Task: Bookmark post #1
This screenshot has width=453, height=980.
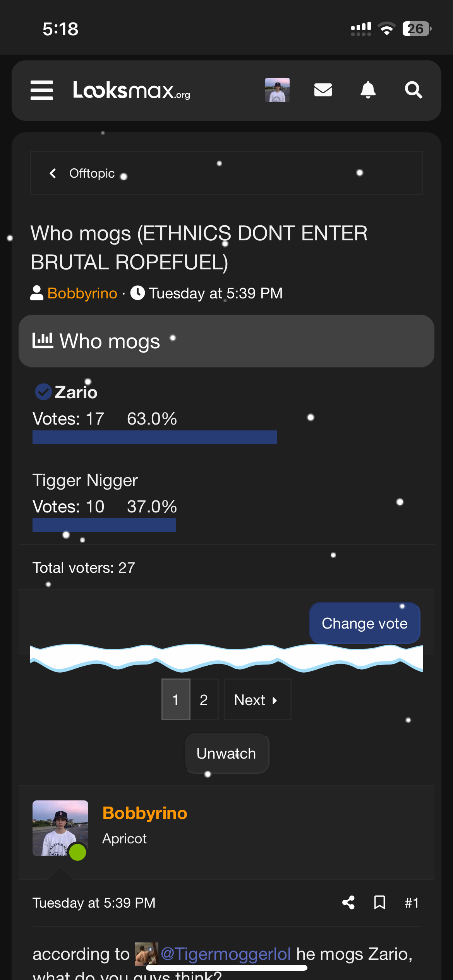Action: [x=379, y=903]
